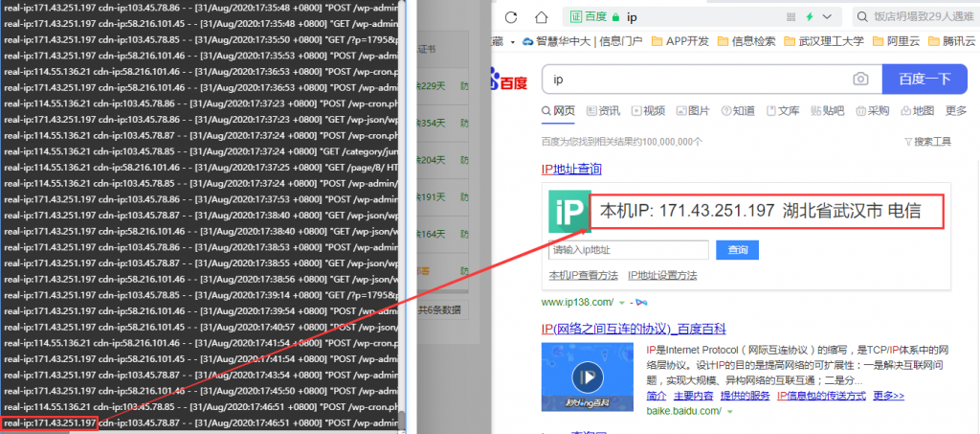Switch to the 贴吧 tab
Image resolution: width=980 pixels, height=434 pixels.
[828, 111]
